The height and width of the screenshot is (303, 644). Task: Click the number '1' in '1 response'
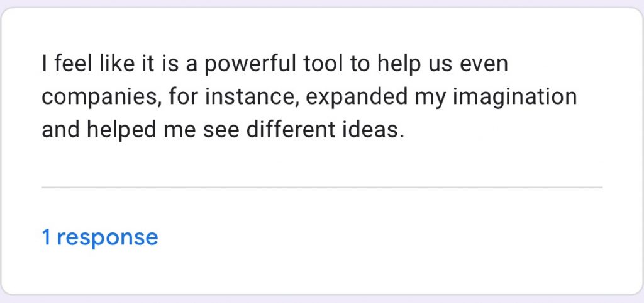(x=47, y=237)
